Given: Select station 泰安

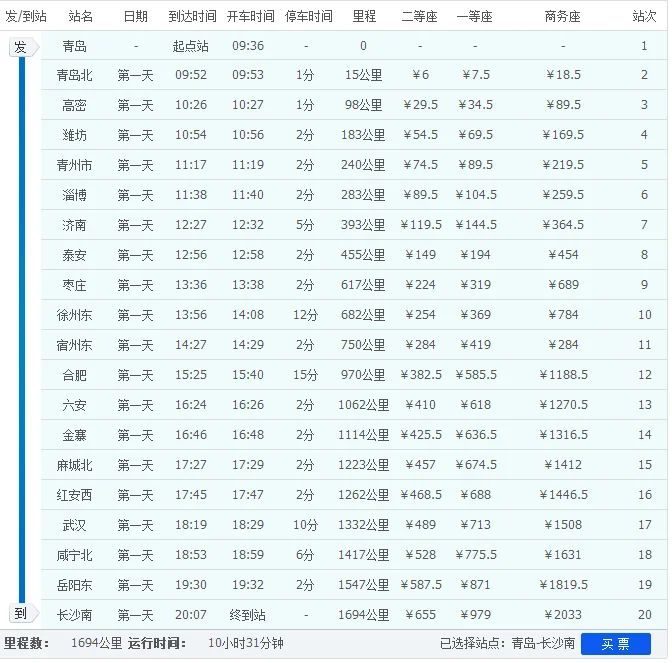Looking at the screenshot, I should pos(75,255).
